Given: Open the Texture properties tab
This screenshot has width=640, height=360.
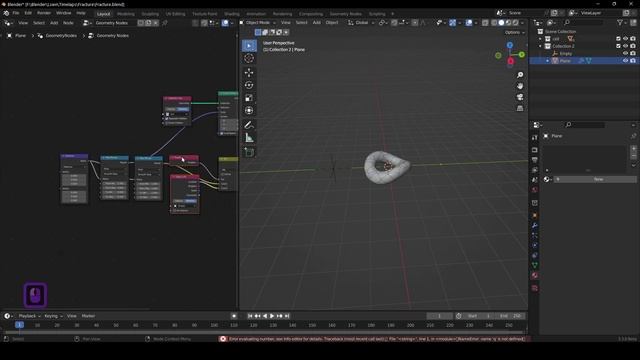Looking at the screenshot, I should coord(535,288).
